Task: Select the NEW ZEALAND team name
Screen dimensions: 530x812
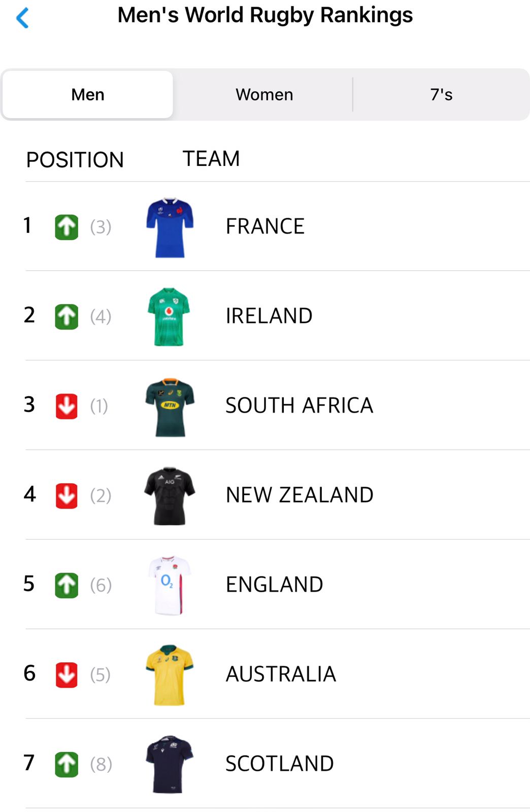Action: click(x=300, y=495)
